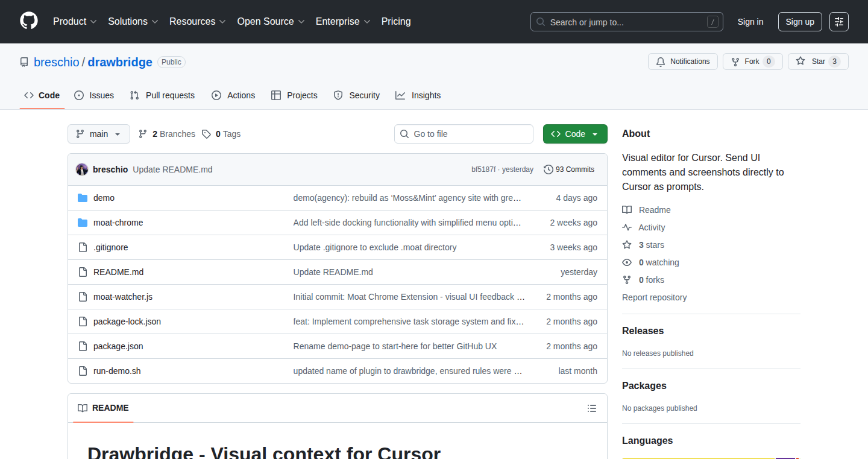Switch to the Issues tab
The height and width of the screenshot is (459, 868).
click(x=94, y=95)
